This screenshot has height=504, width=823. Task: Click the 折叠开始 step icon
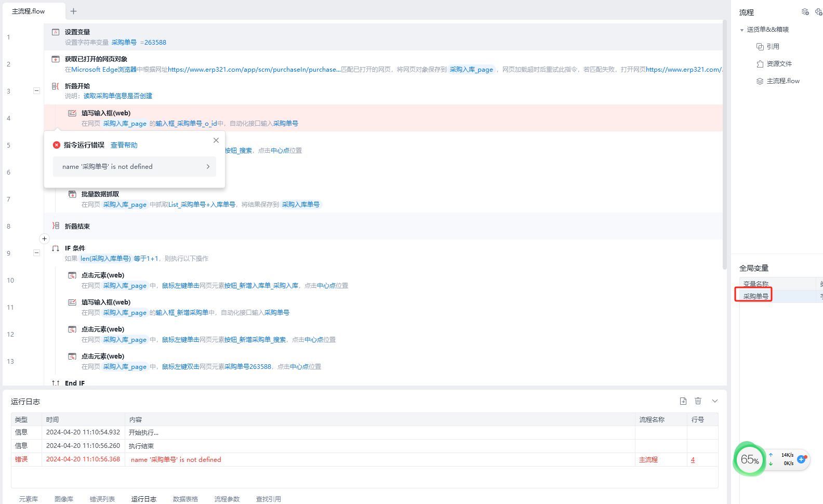tap(56, 86)
